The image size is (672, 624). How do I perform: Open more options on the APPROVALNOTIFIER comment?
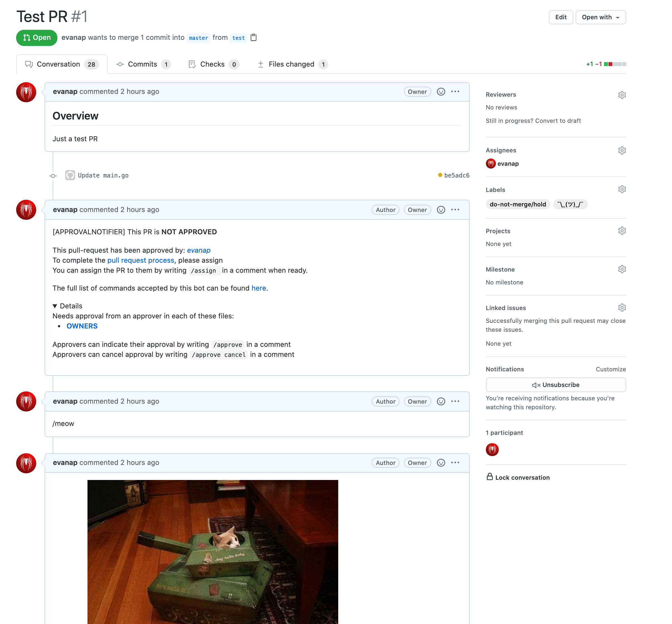click(455, 210)
